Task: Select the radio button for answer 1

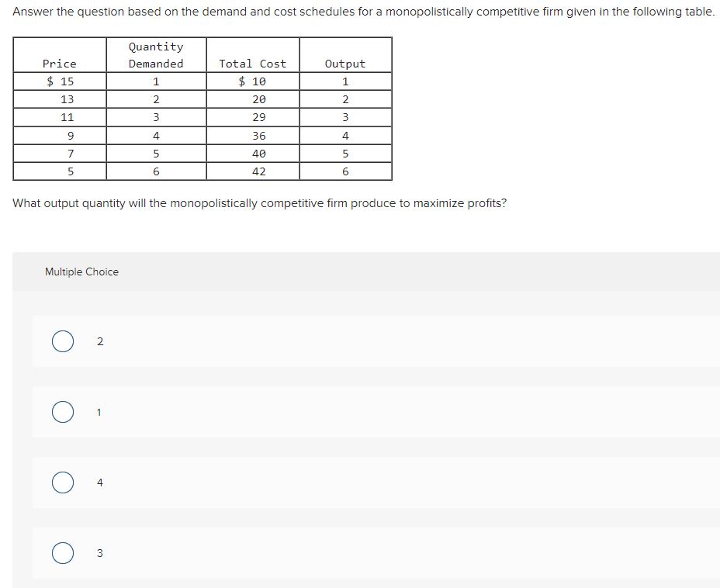Action: (63, 412)
